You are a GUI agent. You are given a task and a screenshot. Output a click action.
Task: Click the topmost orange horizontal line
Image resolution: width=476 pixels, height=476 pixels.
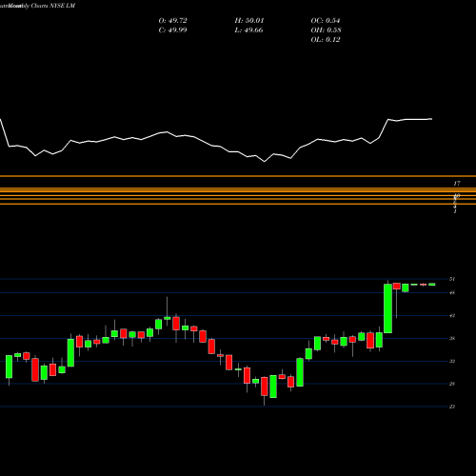238,176
